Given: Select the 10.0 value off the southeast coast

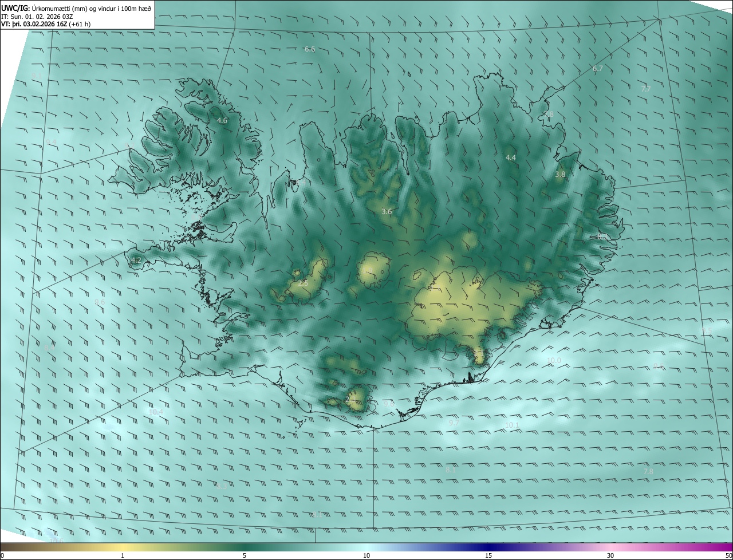Looking at the screenshot, I should (554, 361).
